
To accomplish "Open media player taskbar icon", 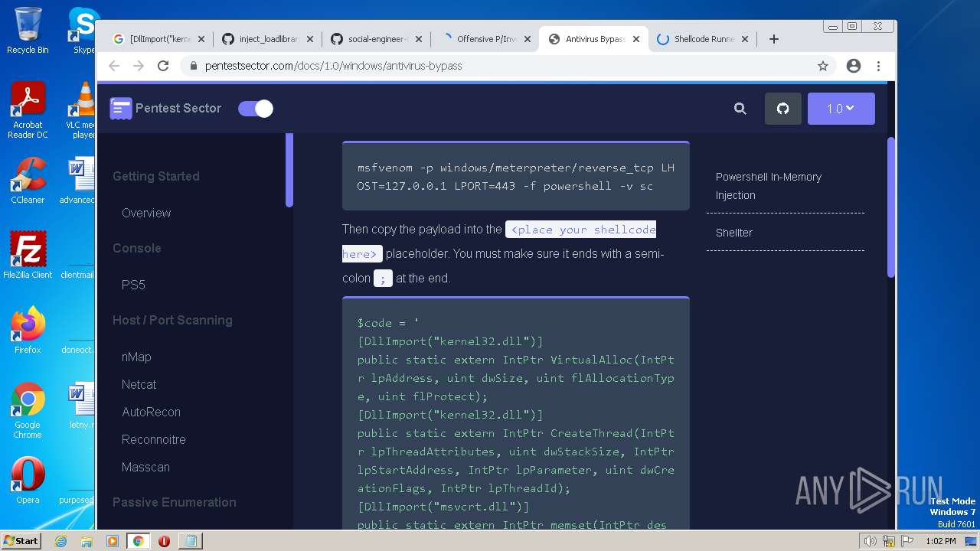I will pyautogui.click(x=113, y=541).
